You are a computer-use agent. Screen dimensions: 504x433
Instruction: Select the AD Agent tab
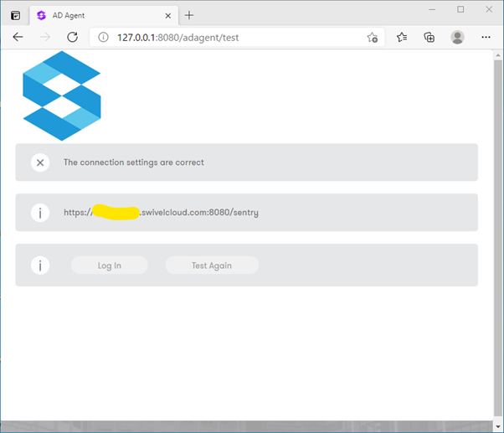point(104,15)
